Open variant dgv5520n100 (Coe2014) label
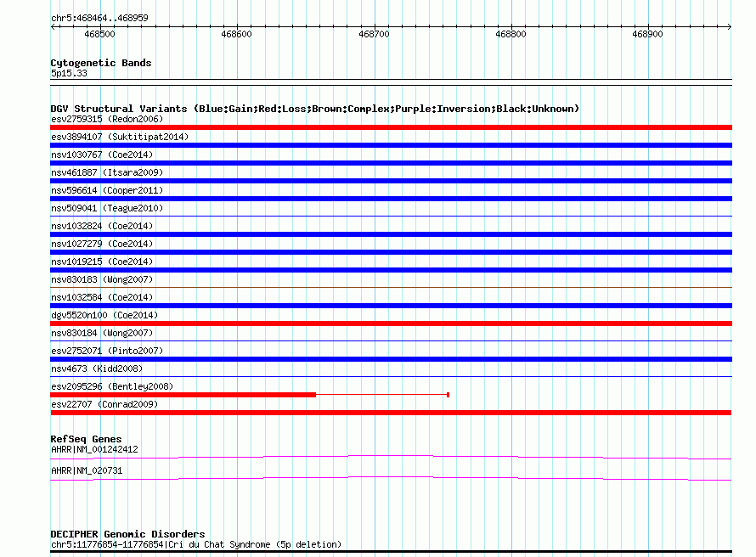756x557 pixels. [104, 315]
